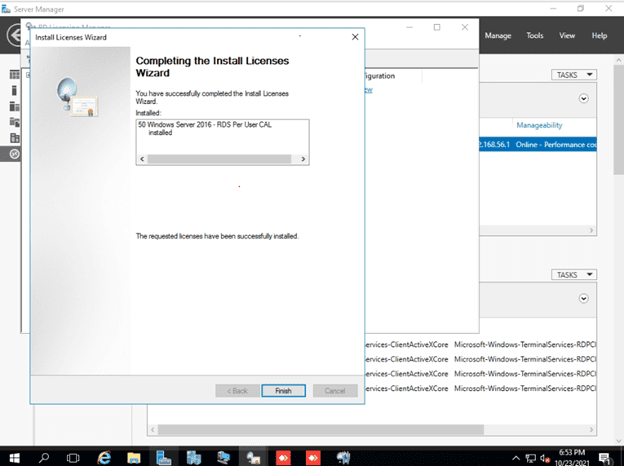Open Help menu in Server Manager

point(599,36)
